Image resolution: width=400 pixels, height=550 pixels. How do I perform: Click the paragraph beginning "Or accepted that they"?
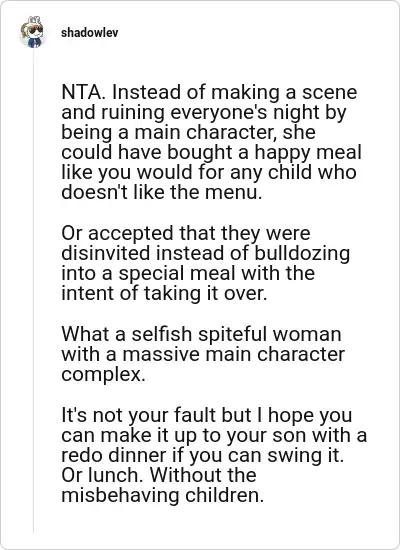(206, 263)
